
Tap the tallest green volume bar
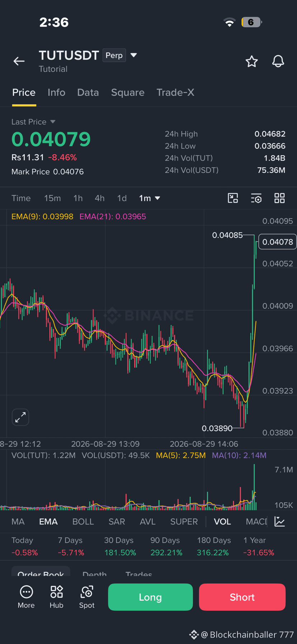click(254, 487)
